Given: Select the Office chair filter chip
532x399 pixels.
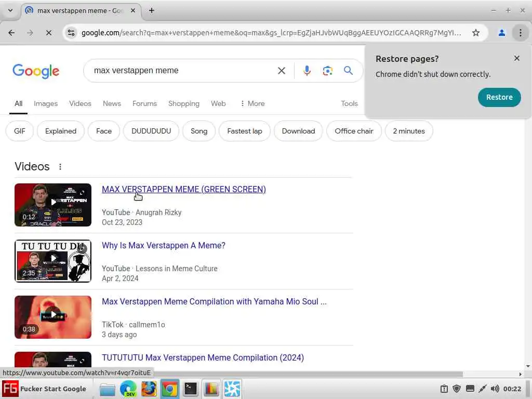Looking at the screenshot, I should [354, 131].
